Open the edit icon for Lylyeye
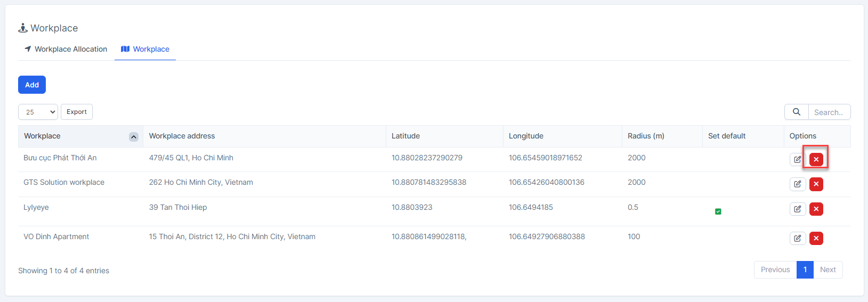 point(797,209)
